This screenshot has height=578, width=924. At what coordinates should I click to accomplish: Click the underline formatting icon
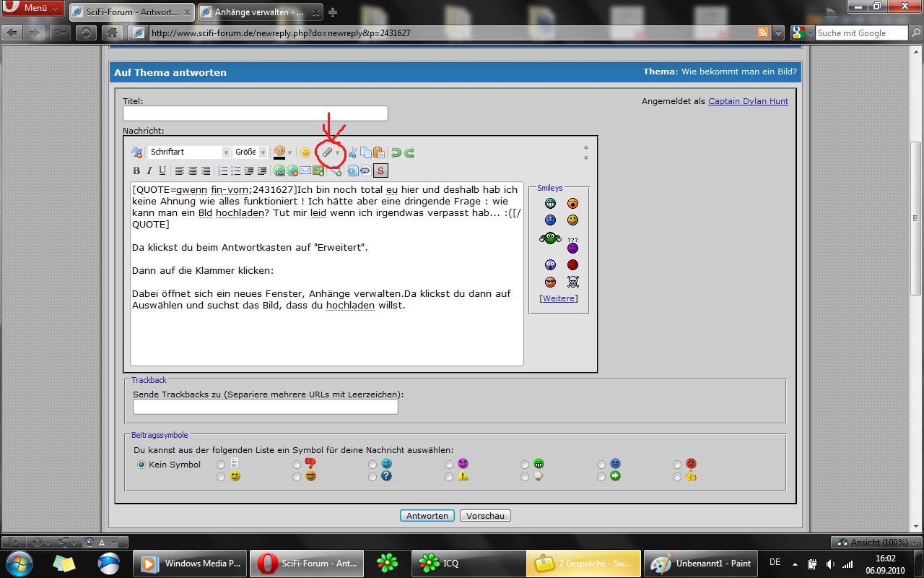[162, 171]
